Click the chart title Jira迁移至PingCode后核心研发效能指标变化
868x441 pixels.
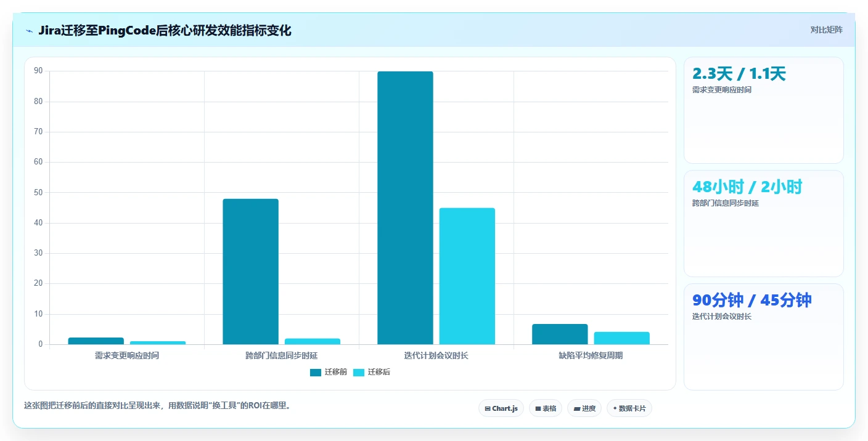(165, 31)
